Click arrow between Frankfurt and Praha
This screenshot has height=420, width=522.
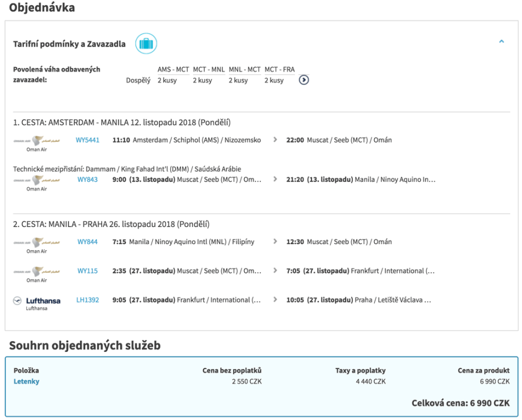coord(276,300)
